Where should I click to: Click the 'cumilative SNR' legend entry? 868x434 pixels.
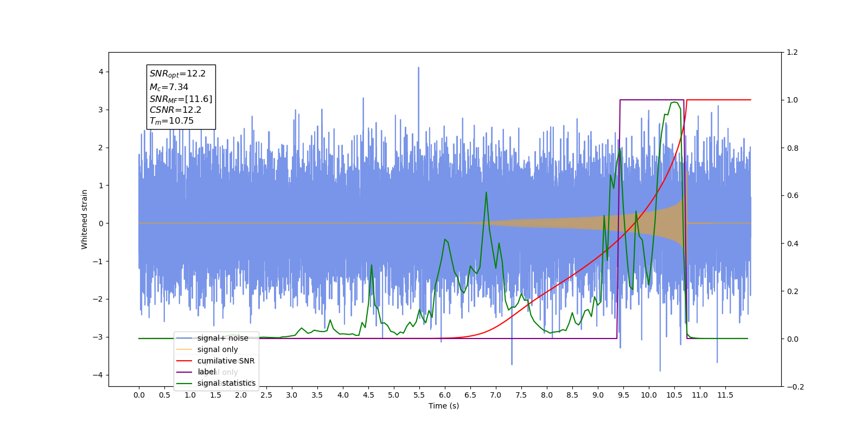click(226, 361)
